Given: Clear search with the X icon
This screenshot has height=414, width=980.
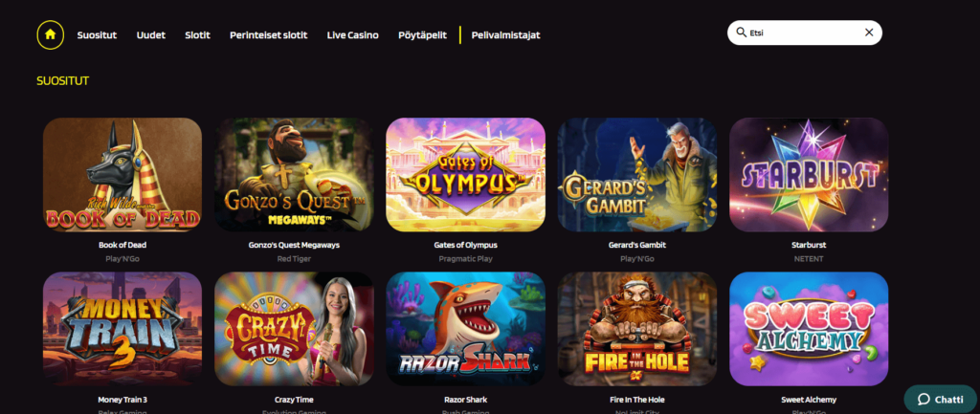Looking at the screenshot, I should (x=869, y=33).
